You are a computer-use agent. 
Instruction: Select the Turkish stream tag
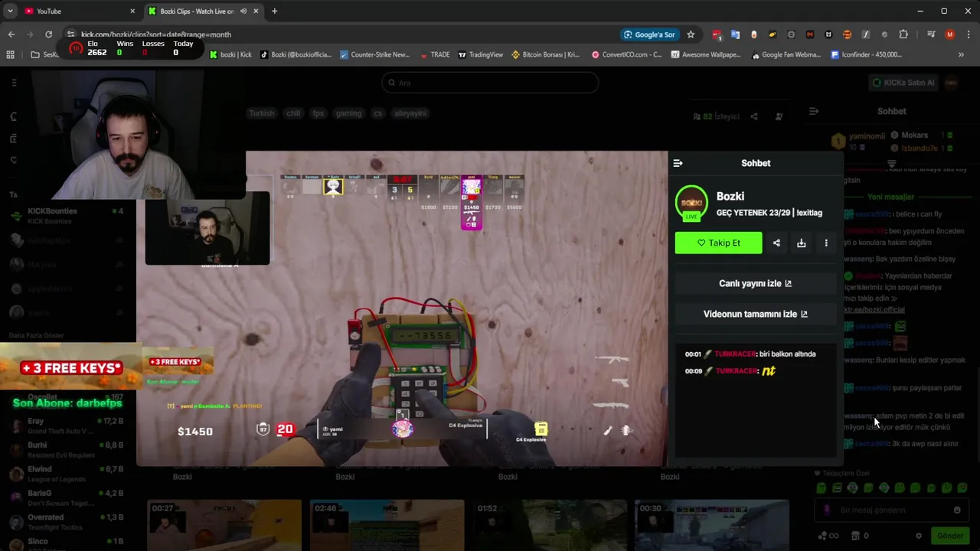point(261,113)
